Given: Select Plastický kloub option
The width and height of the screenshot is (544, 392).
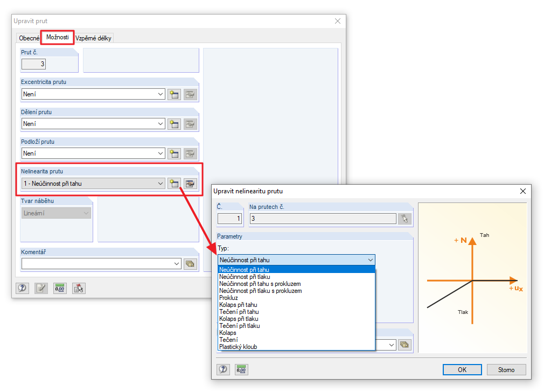Looking at the screenshot, I should pos(297,347).
